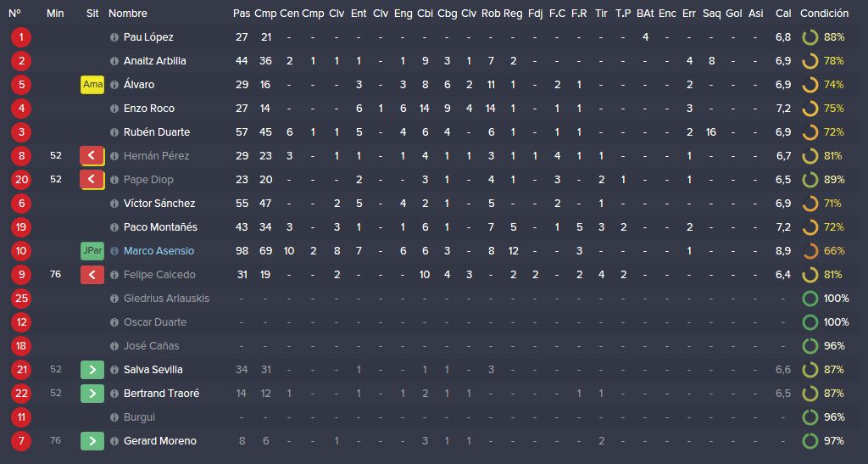This screenshot has height=464, width=868.
Task: Sort by the Cal rating column header
Action: [783, 14]
